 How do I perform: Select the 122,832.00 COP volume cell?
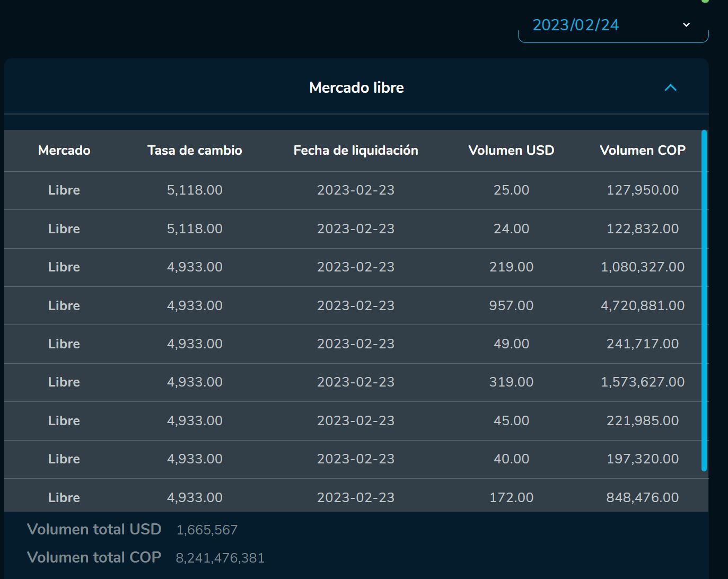[x=642, y=229]
